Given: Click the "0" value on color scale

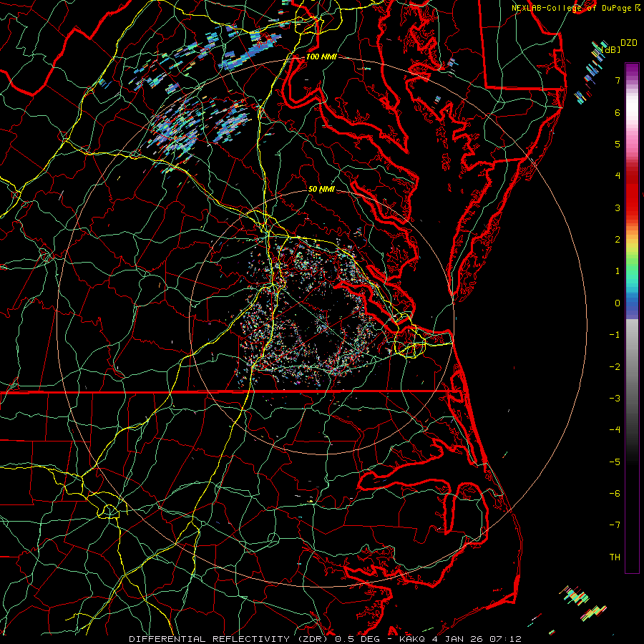Looking at the screenshot, I should click(618, 303).
